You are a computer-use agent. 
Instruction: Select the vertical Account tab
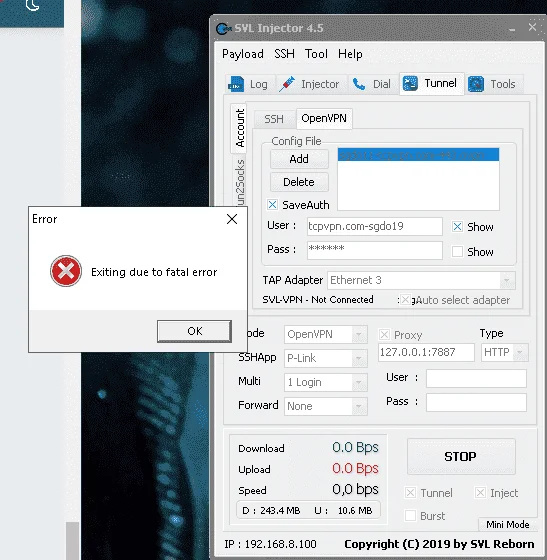click(239, 128)
